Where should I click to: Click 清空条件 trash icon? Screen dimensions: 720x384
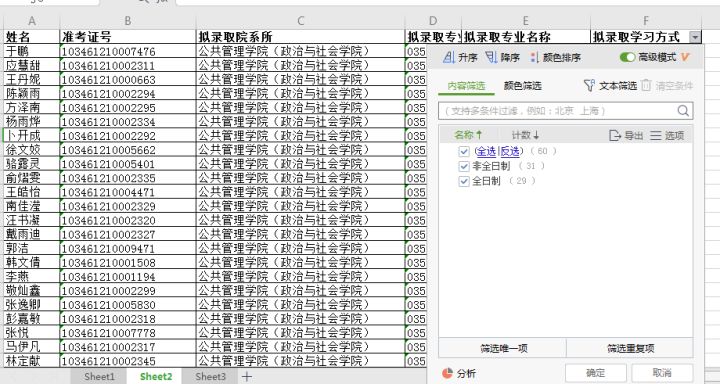[646, 85]
